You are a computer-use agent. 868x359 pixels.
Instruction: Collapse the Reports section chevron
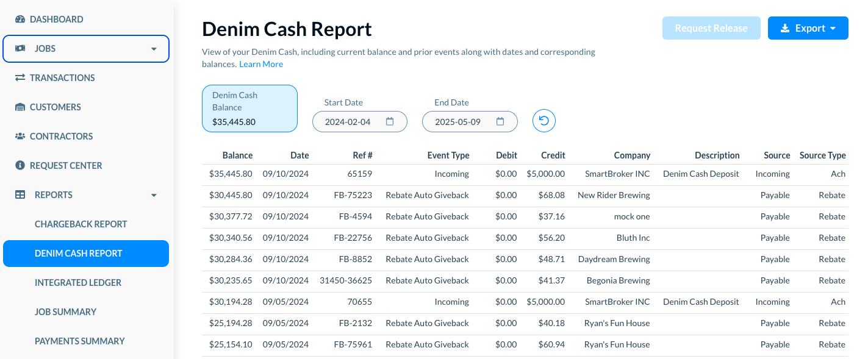point(154,195)
